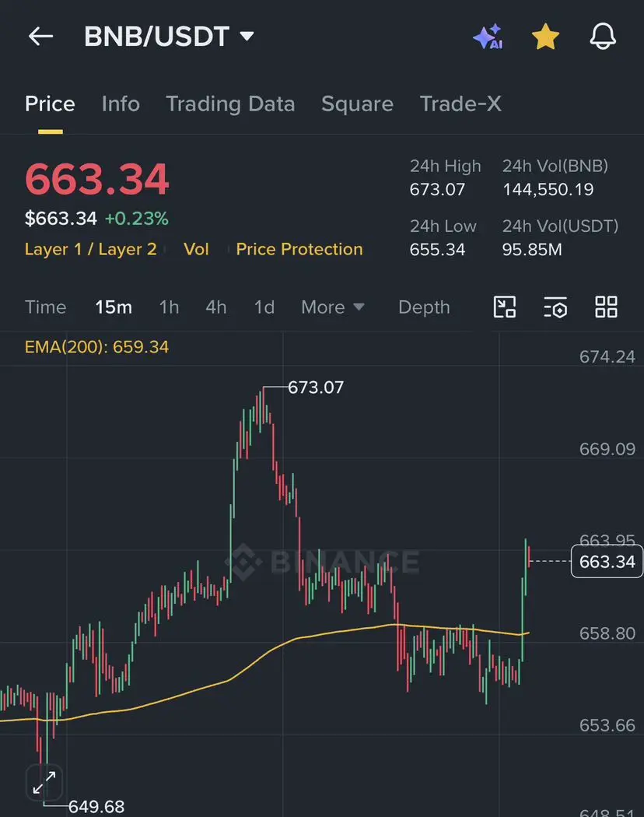
Task: Tap the +0.23% change percentage
Action: pos(137,219)
